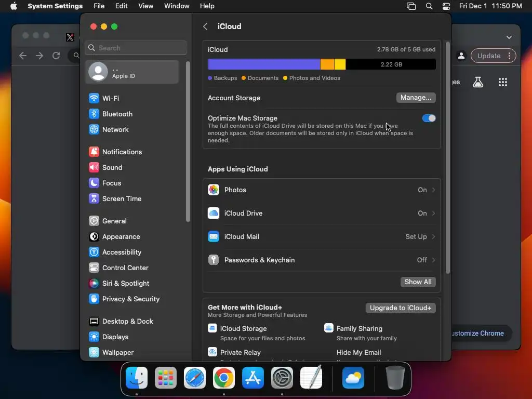The height and width of the screenshot is (399, 532).
Task: Click Manage... account storage button
Action: point(416,98)
